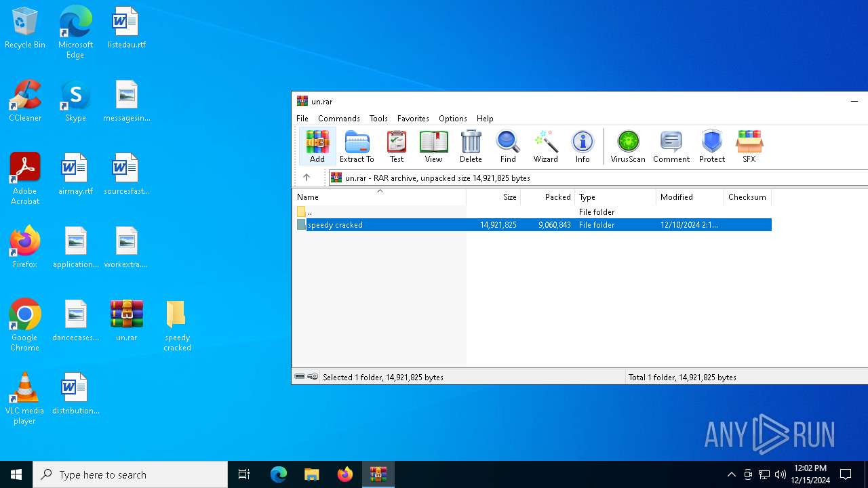The image size is (868, 488).
Task: Click the WinRAR taskbar button
Action: tap(378, 474)
